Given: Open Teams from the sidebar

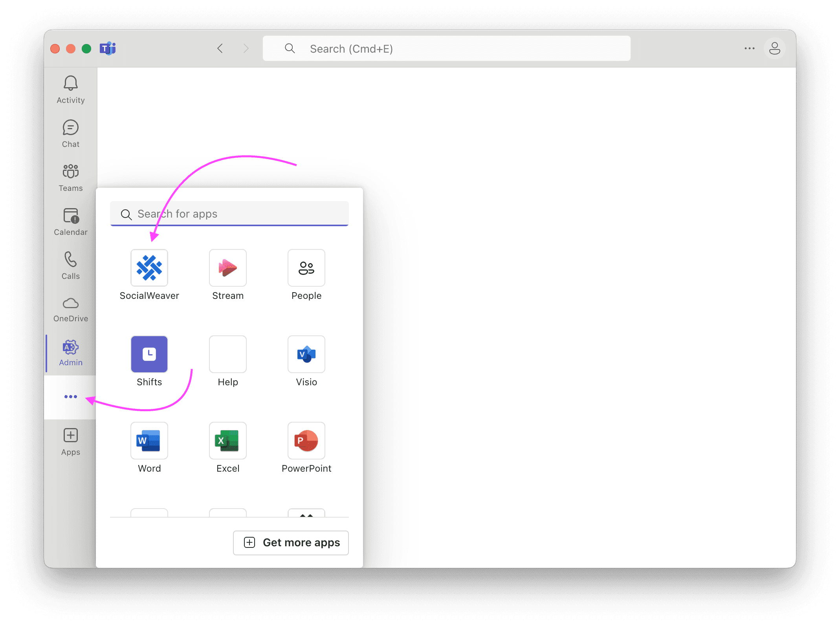Looking at the screenshot, I should click(x=71, y=178).
